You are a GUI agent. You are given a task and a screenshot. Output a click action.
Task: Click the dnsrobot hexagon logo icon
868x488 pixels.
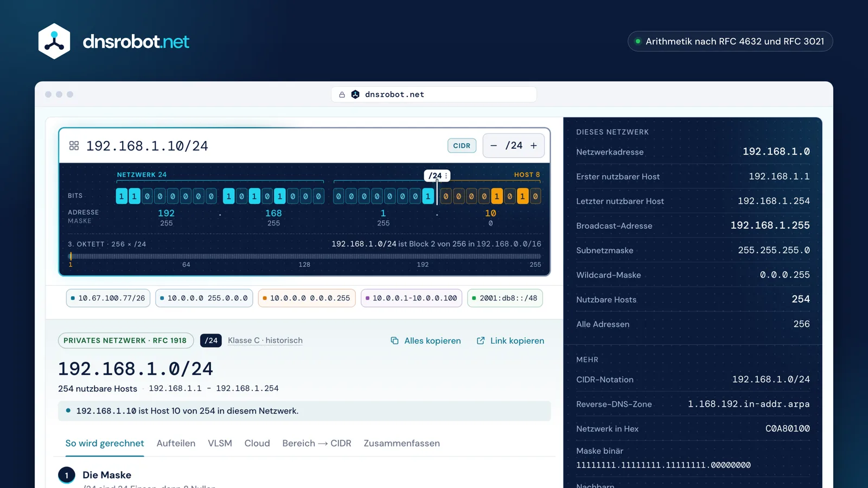pos(54,41)
